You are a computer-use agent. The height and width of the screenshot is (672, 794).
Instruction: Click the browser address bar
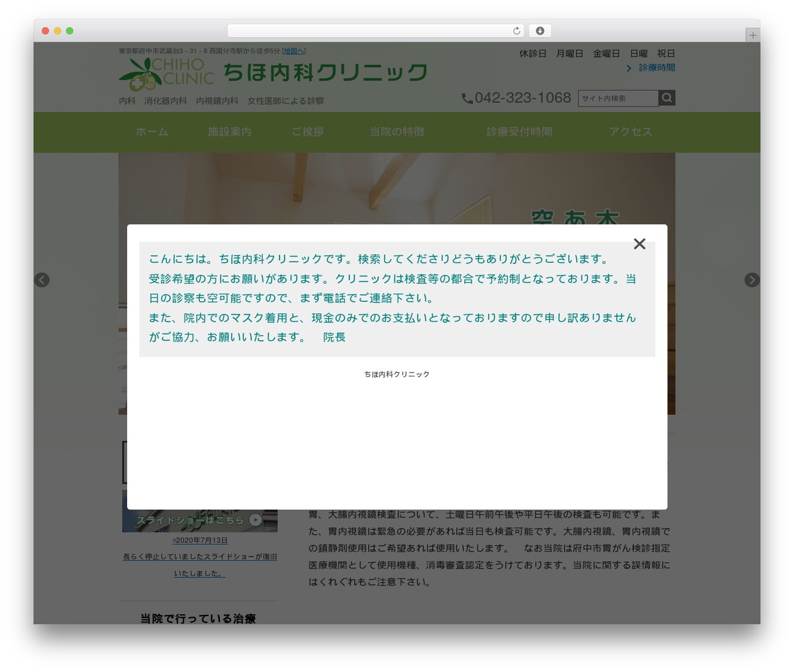[x=375, y=31]
